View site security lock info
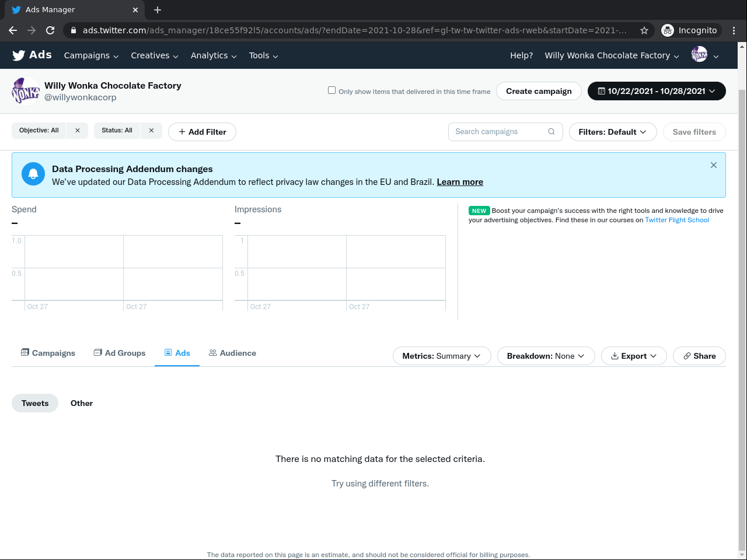This screenshot has width=747, height=560. click(73, 30)
